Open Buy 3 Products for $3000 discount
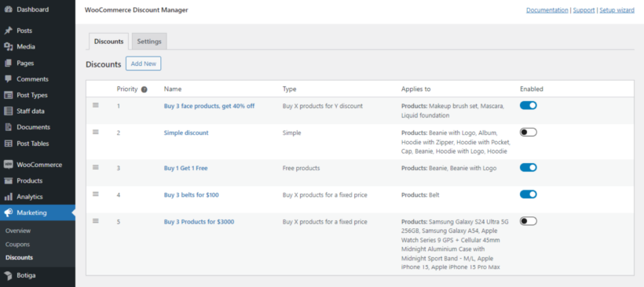Screen dimensions: 644x287 click(x=199, y=222)
